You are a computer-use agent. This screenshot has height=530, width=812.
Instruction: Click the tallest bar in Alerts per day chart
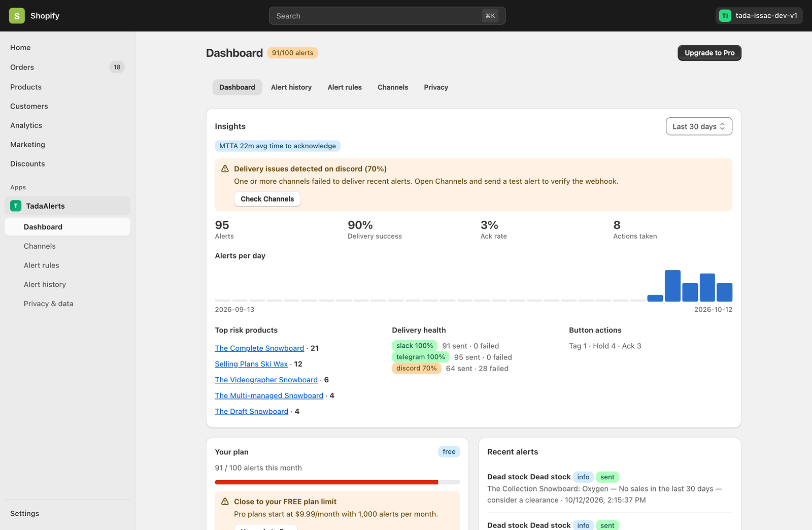coord(672,286)
